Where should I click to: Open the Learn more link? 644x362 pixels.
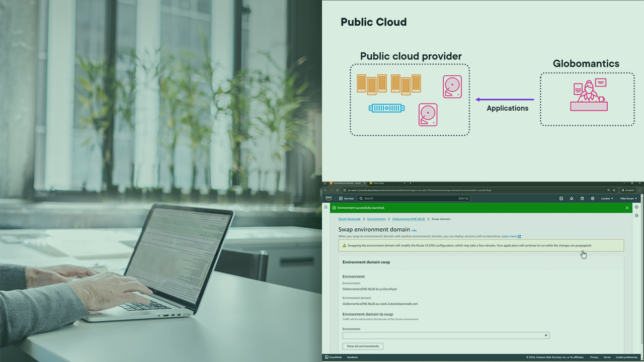pyautogui.click(x=511, y=236)
